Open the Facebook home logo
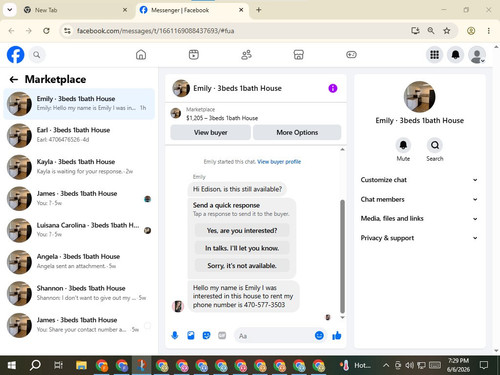Viewport: 500px width, 375px height. click(x=15, y=55)
